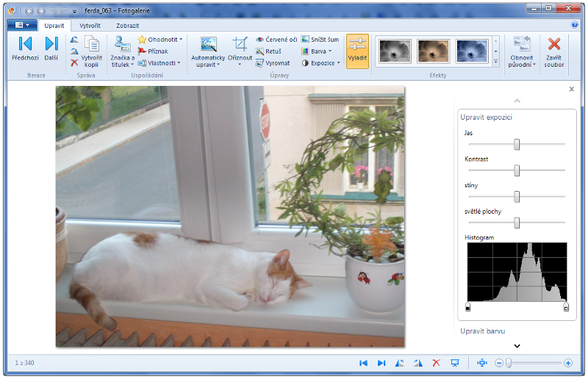Click the Jas brightness slider handle
The width and height of the screenshot is (588, 379).
tap(517, 144)
